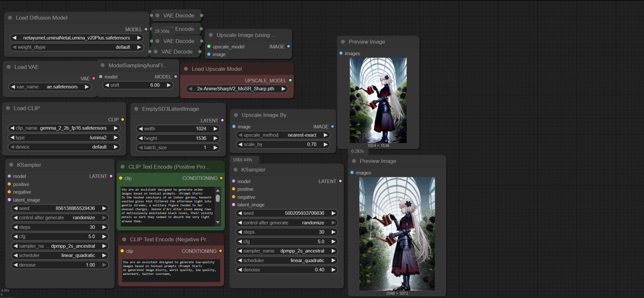
Task: Collapse the Upscale Image By node title dot
Action: click(x=236, y=115)
